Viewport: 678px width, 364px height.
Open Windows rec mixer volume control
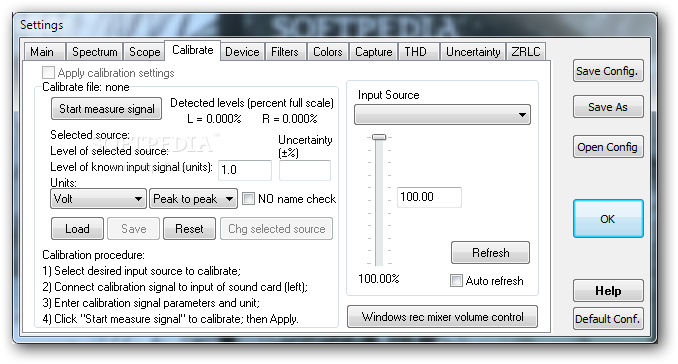[x=443, y=317]
